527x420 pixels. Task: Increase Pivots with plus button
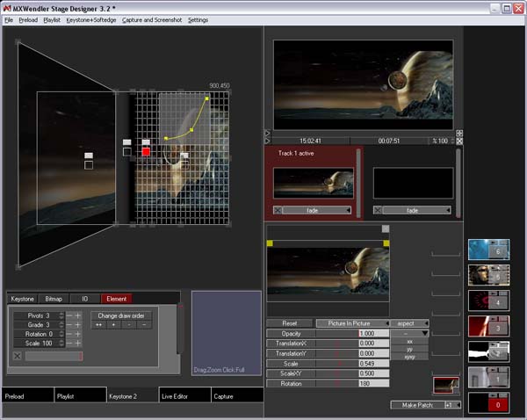click(78, 315)
